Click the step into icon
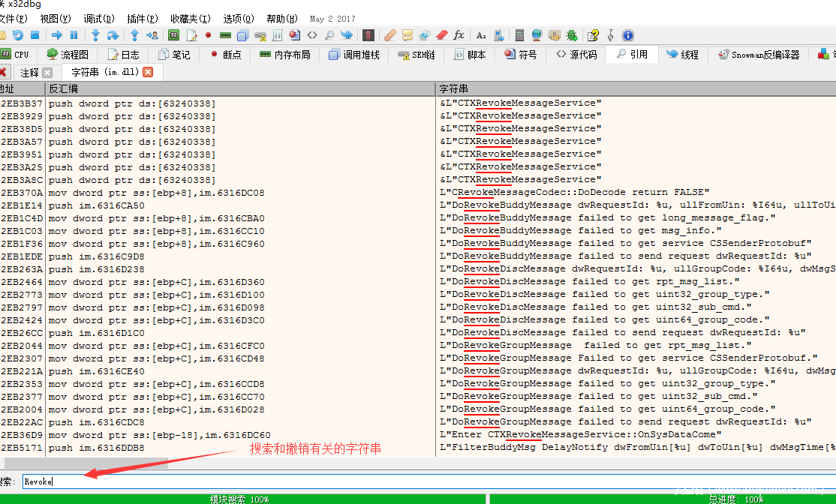 click(x=95, y=35)
